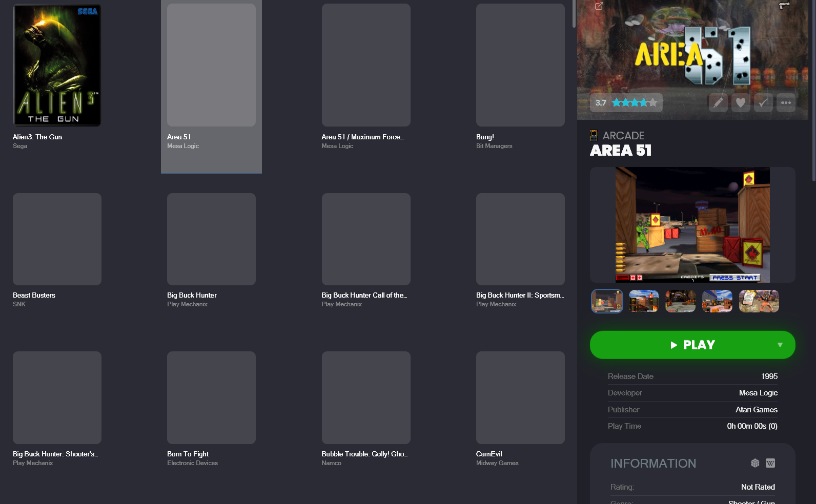Launch the game with the PLAY button

pos(692,345)
